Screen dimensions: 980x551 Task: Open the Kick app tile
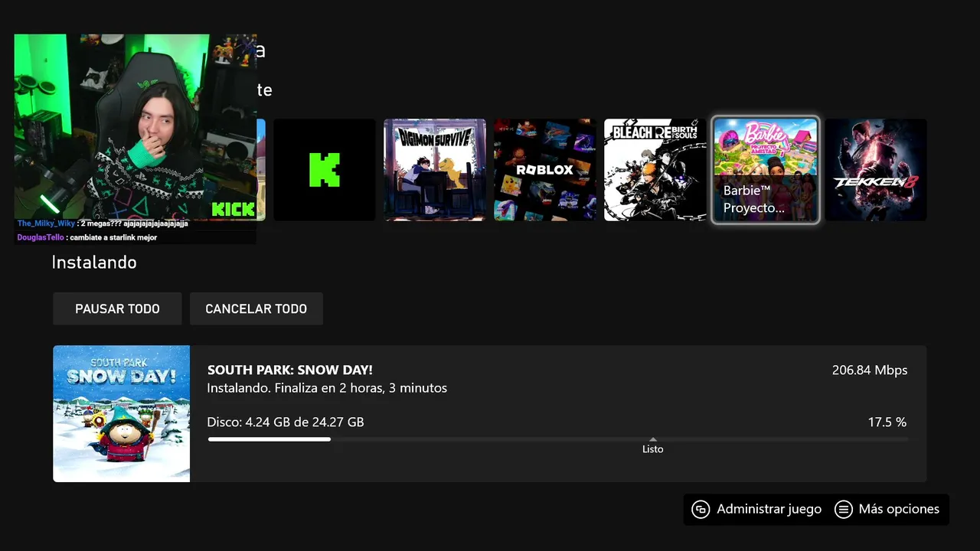[325, 170]
